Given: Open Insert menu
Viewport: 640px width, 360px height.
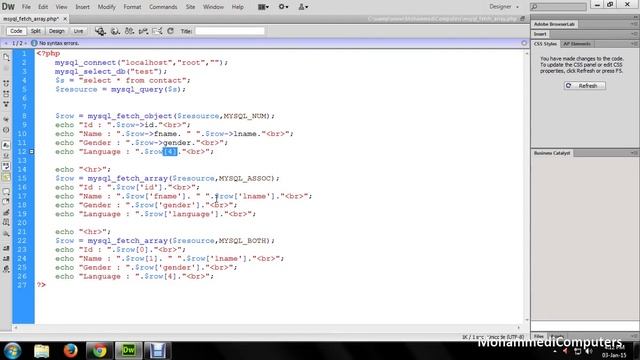Looking at the screenshot, I should point(82,7).
